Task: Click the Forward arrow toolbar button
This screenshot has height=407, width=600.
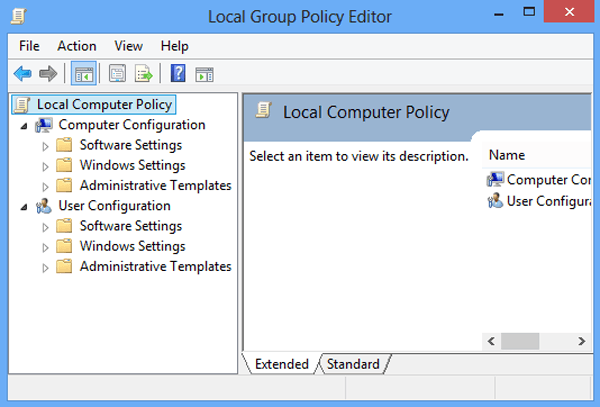Action: click(47, 73)
